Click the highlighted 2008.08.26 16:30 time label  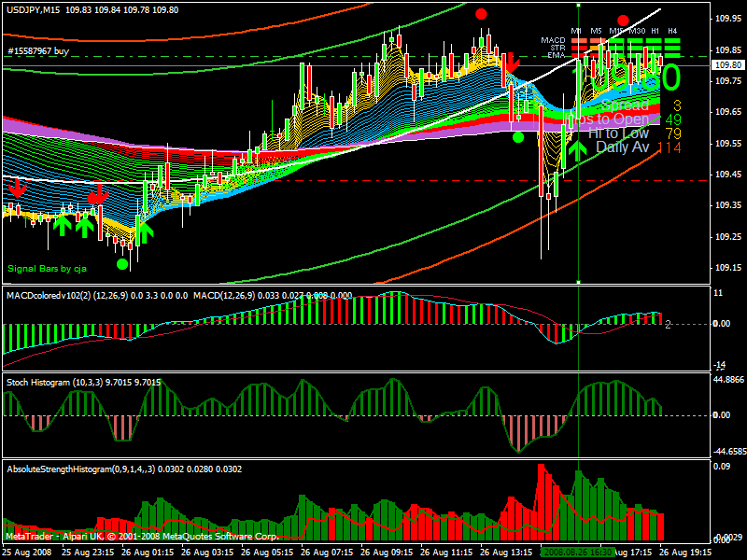click(x=578, y=552)
